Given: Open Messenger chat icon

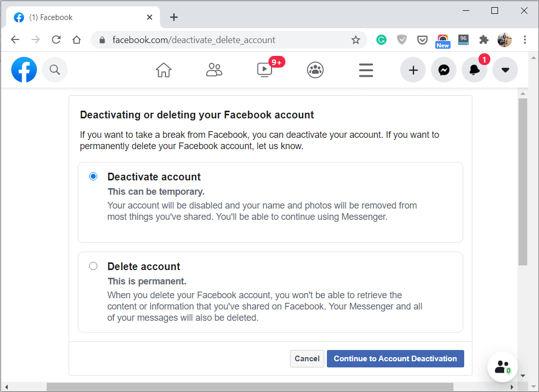Looking at the screenshot, I should pos(444,70).
